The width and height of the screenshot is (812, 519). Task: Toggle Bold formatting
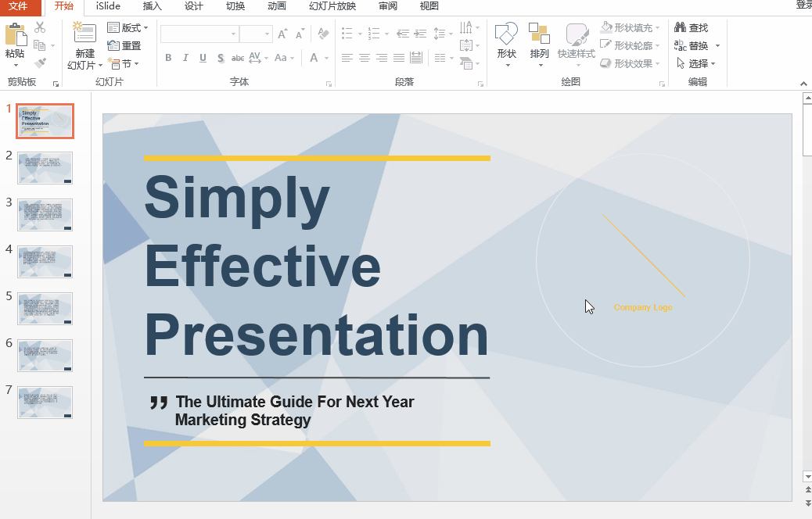click(x=168, y=58)
